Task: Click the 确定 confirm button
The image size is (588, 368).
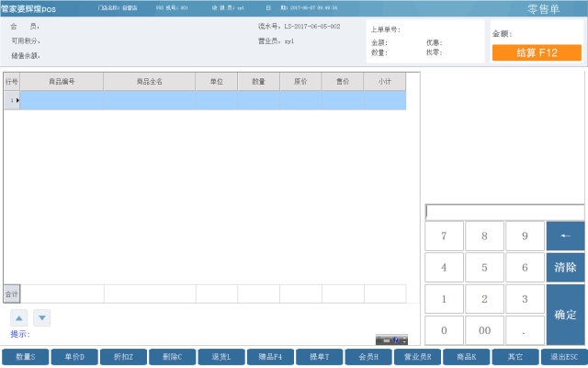Action: pos(565,315)
